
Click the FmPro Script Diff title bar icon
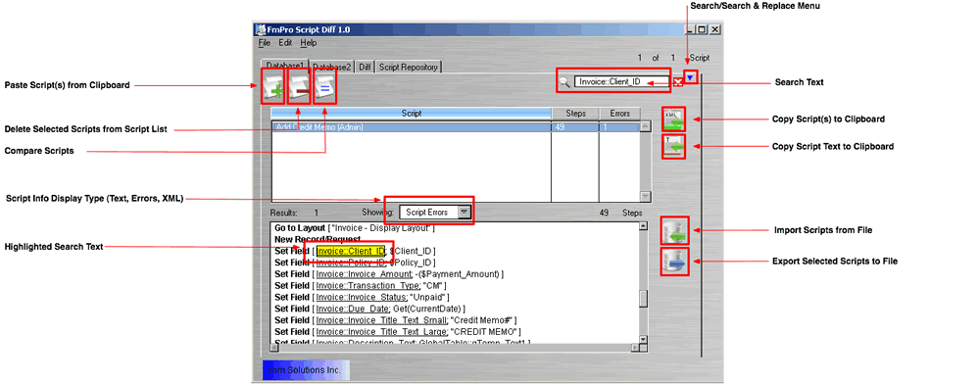(261, 29)
